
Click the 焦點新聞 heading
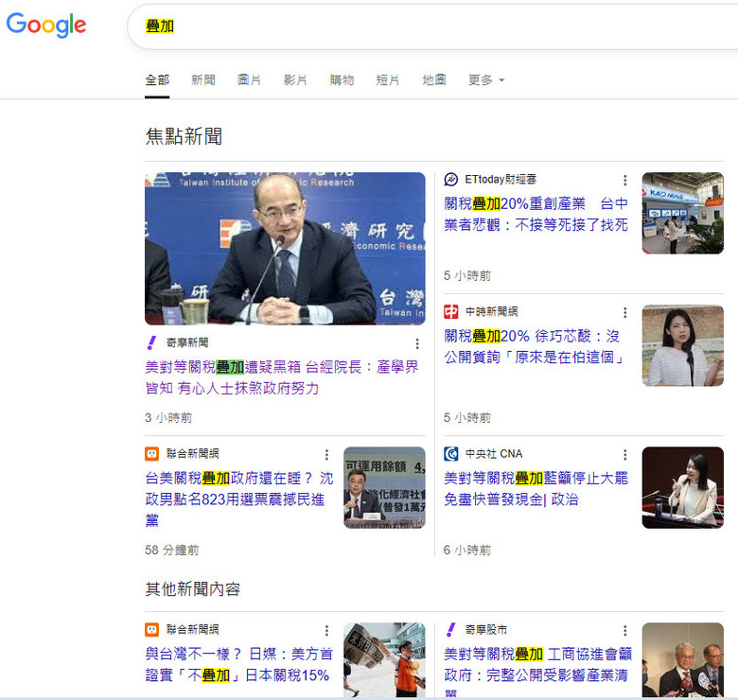click(184, 136)
